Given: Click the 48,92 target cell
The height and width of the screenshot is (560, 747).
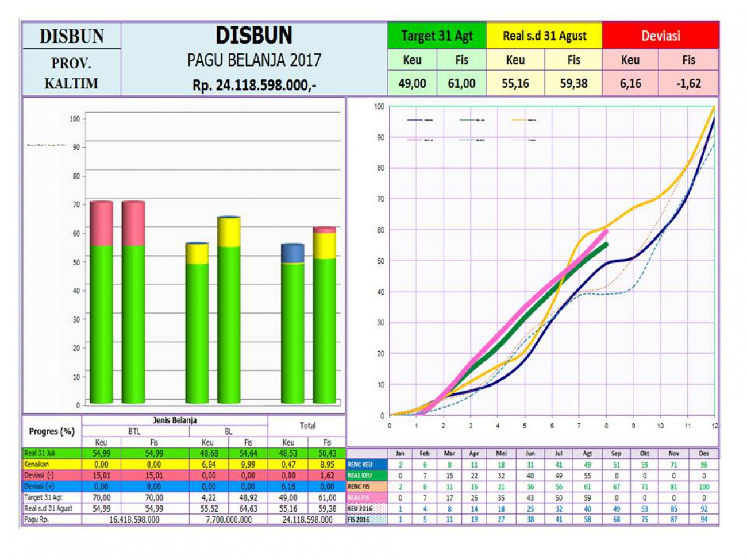Looking at the screenshot, I should 248,497.
